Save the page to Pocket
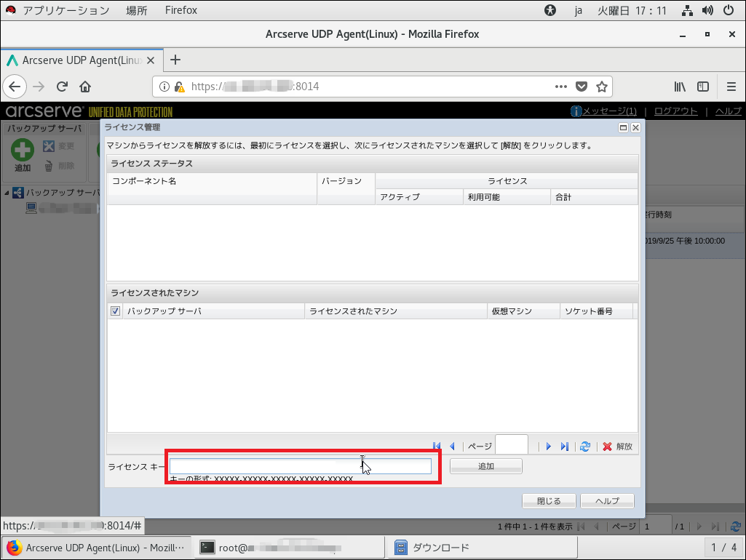The width and height of the screenshot is (746, 560). (582, 87)
